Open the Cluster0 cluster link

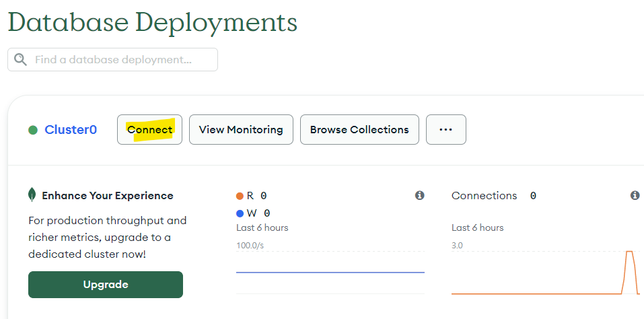[x=71, y=130]
